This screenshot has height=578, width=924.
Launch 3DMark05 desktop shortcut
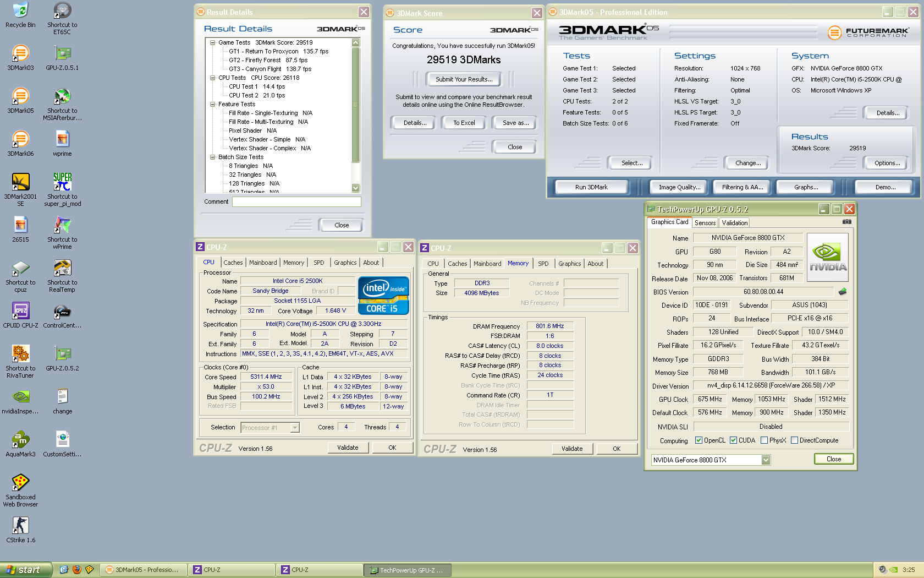tap(20, 100)
